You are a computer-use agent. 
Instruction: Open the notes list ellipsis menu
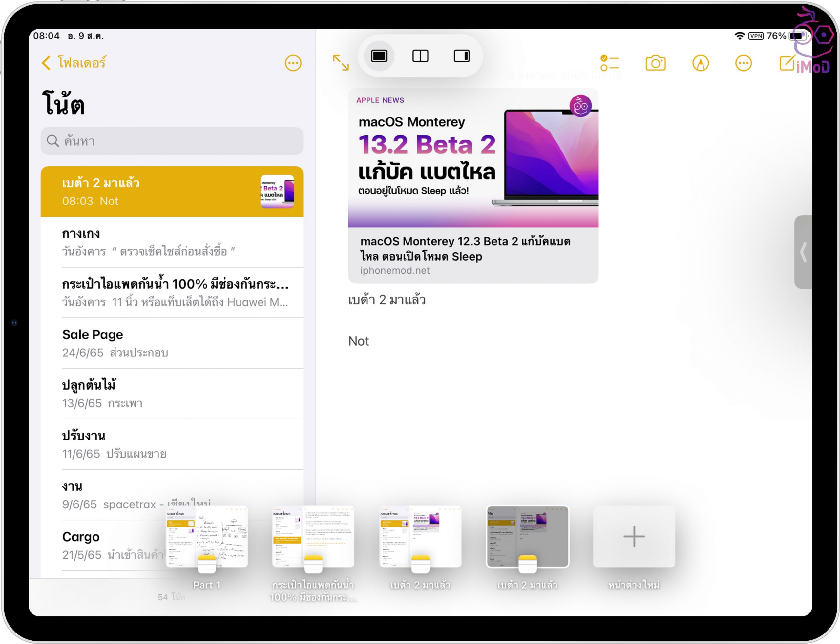293,63
